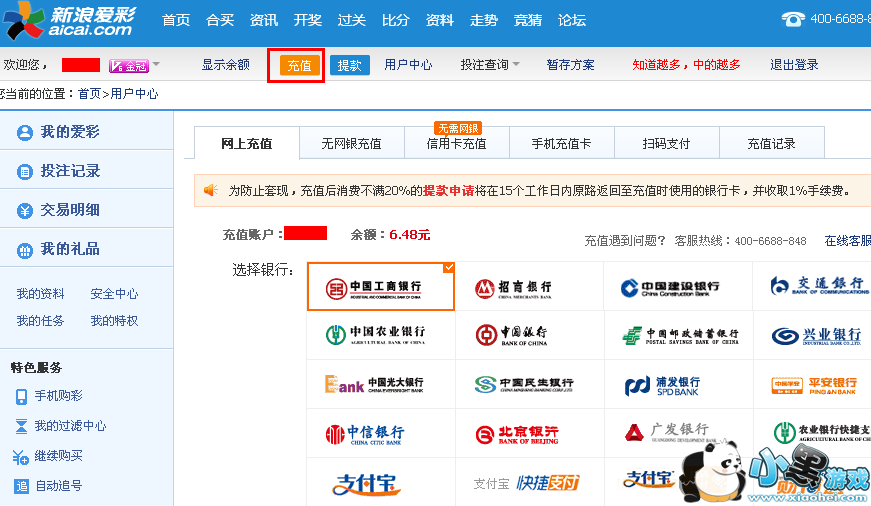This screenshot has width=871, height=506.
Task: Click the 自动追号 icon
Action: (x=21, y=486)
